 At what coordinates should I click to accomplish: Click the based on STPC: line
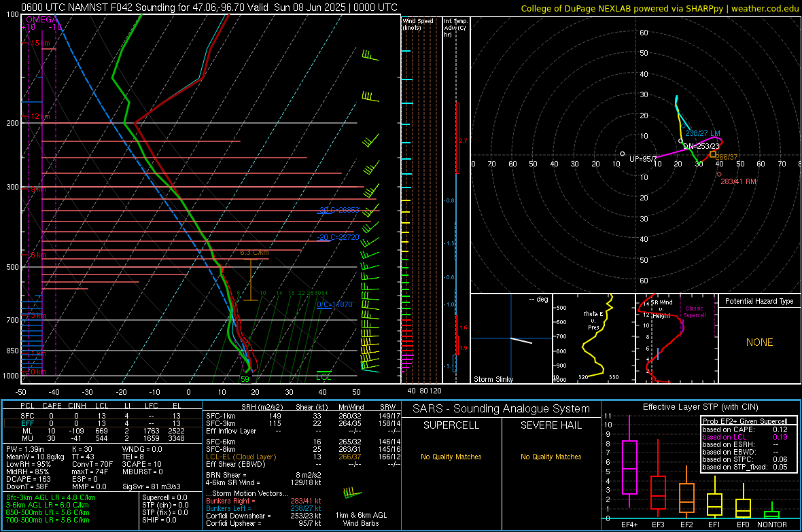[x=745, y=459]
